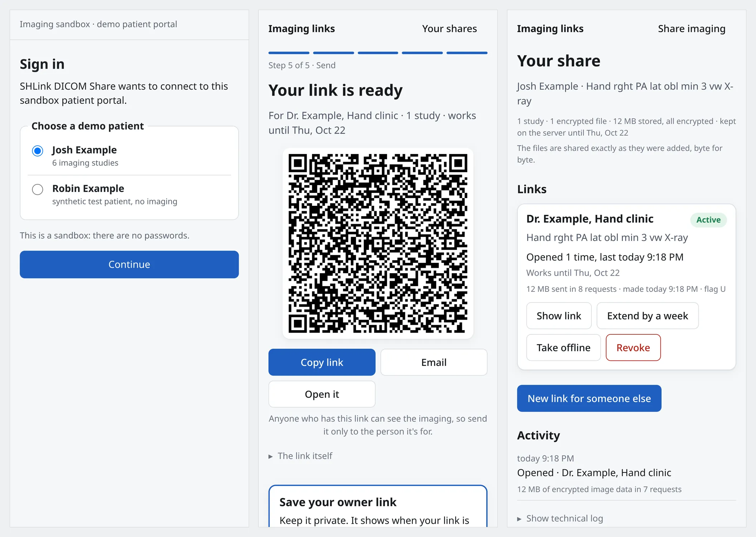
Task: Revoke the Hand clinic link
Action: [633, 348]
